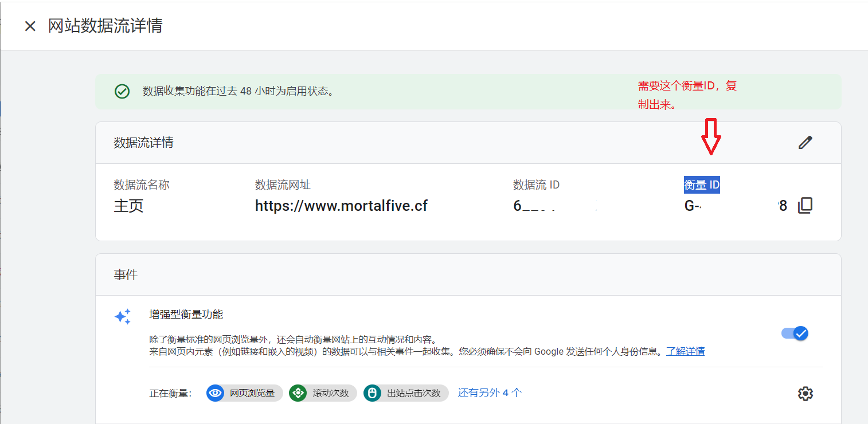Click the stream name 主页
The height and width of the screenshot is (424, 868).
tap(128, 206)
